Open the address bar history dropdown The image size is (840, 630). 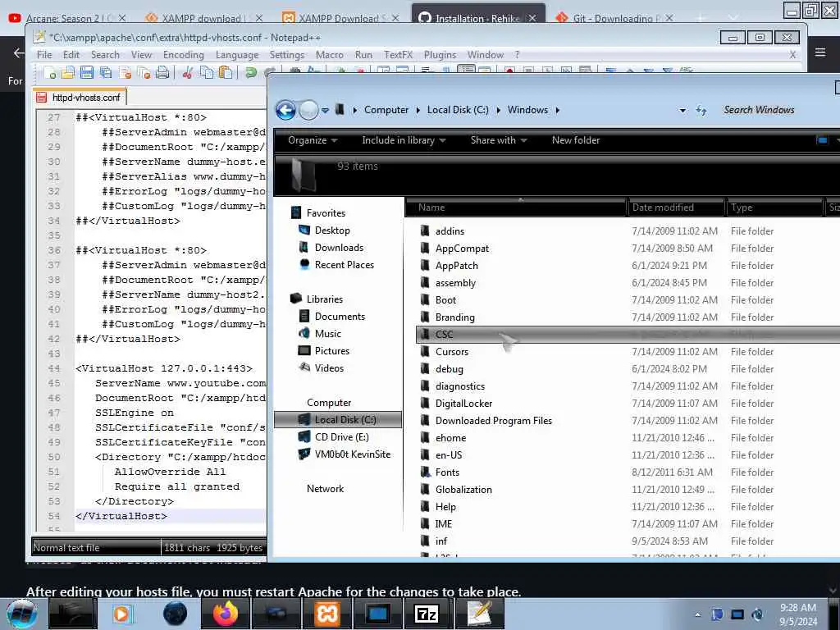682,111
